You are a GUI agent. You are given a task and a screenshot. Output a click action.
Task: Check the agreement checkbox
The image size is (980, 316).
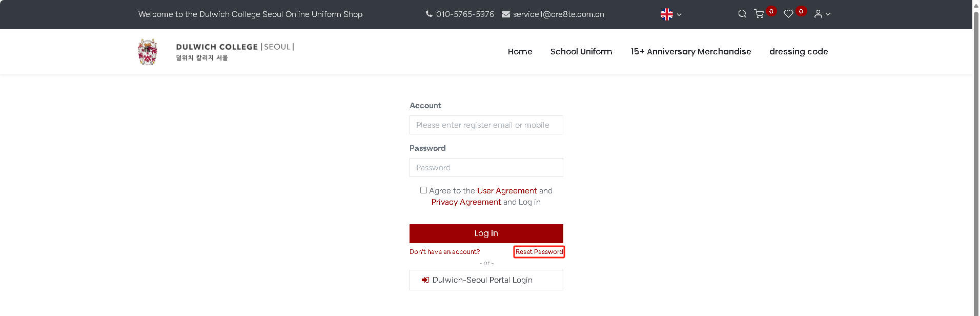pos(423,190)
